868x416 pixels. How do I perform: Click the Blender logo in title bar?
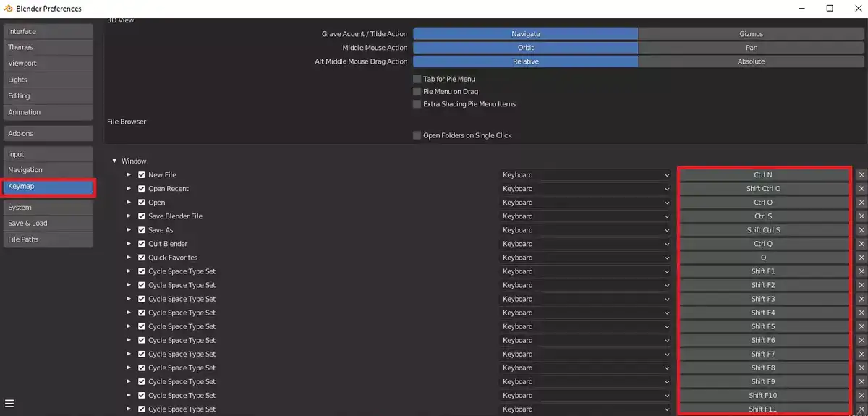pos(8,9)
